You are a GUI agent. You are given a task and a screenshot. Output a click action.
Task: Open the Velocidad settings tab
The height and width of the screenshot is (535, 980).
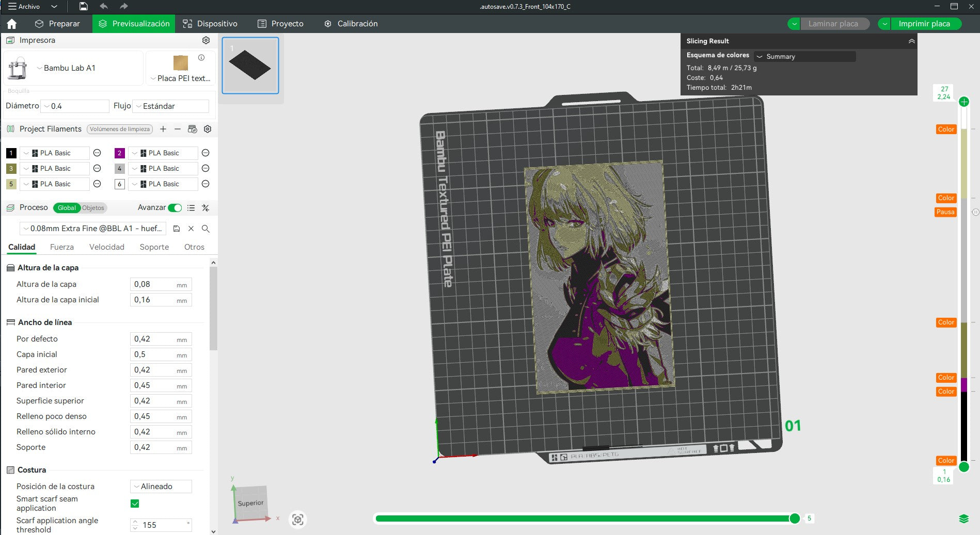(x=106, y=247)
